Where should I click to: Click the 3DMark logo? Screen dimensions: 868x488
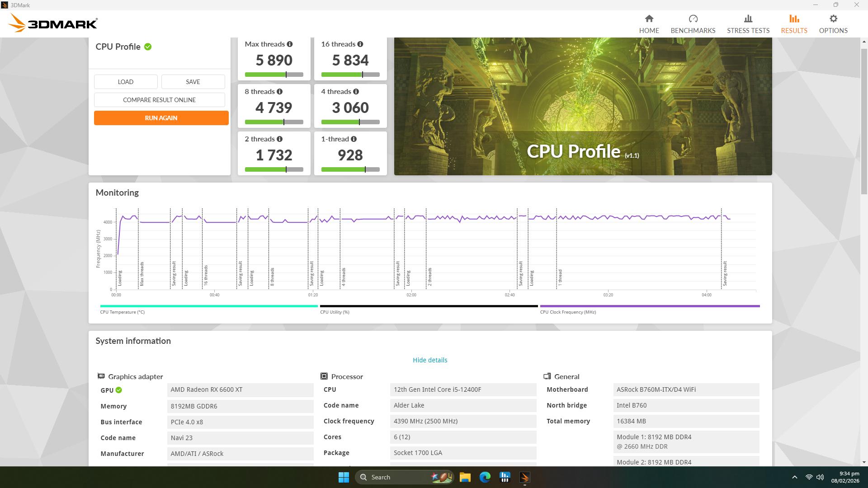(x=53, y=23)
